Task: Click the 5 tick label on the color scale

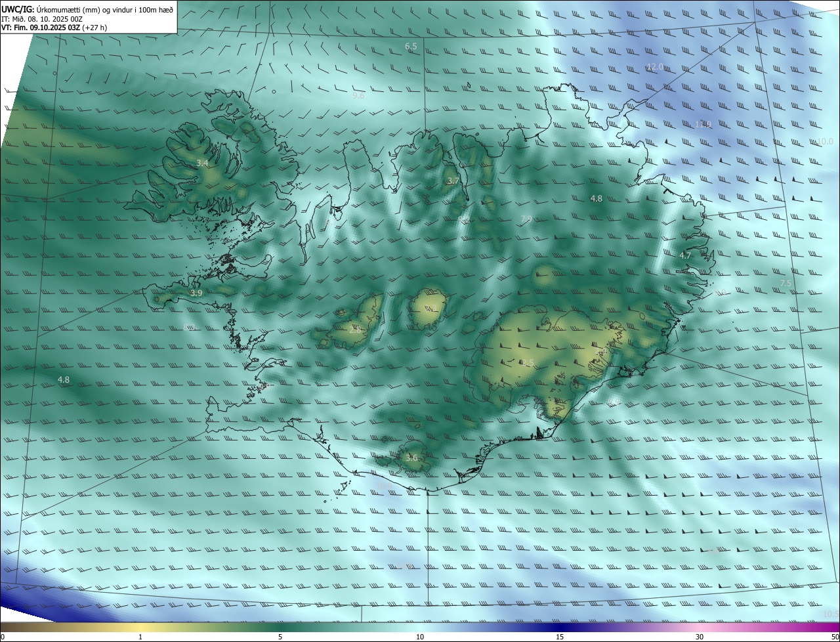Action: pyautogui.click(x=280, y=637)
